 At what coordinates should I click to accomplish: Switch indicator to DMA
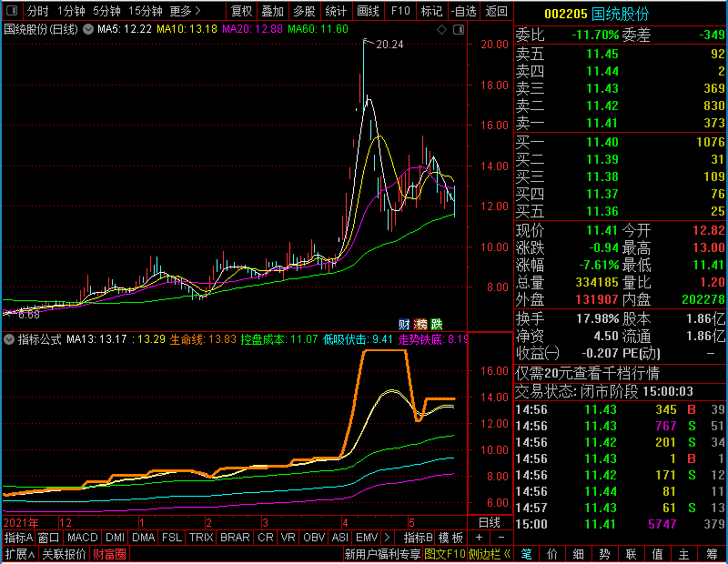(144, 538)
